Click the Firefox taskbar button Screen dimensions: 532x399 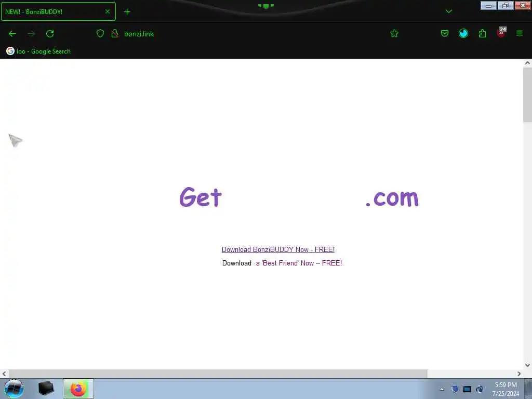78,389
